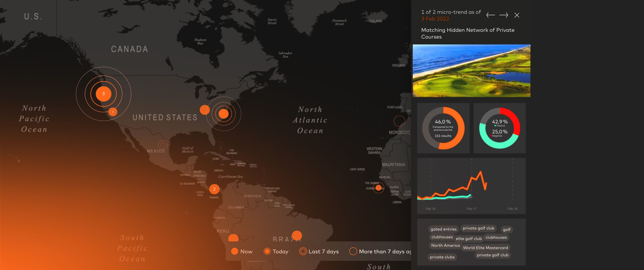Go to previous micro-trend with left arrow
Image resolution: width=644 pixels, height=270 pixels.
[490, 15]
